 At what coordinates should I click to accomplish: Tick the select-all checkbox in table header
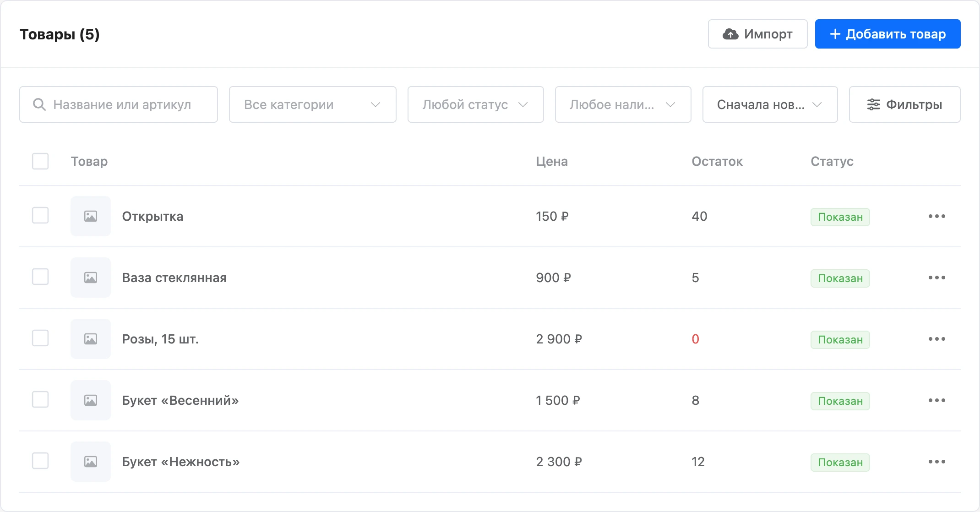point(40,161)
